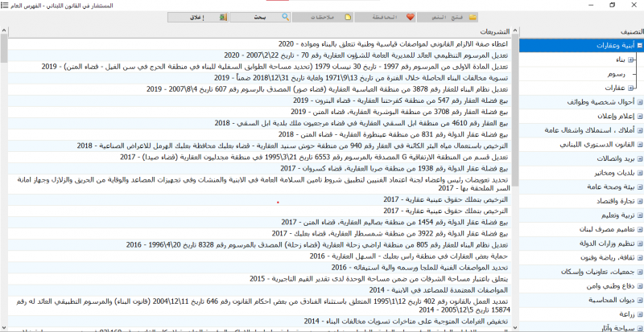Select row تعديل قسم من المنطقة الارتفاقية G

pyautogui.click(x=260, y=158)
